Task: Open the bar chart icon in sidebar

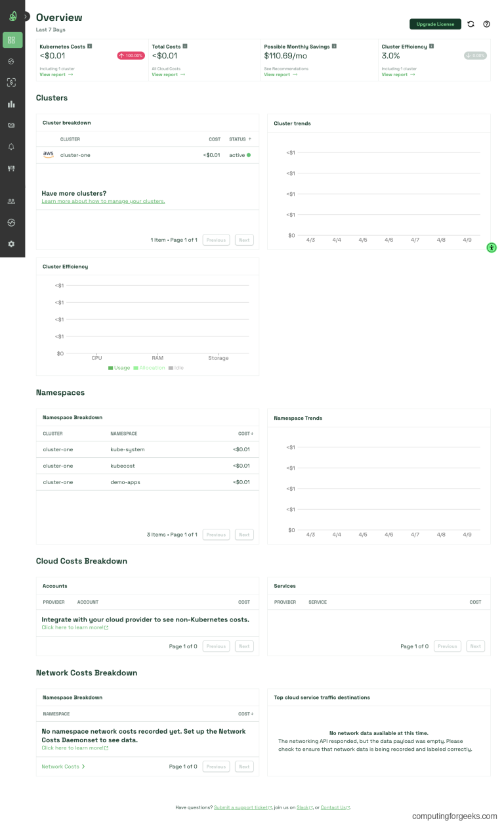Action: click(x=12, y=104)
